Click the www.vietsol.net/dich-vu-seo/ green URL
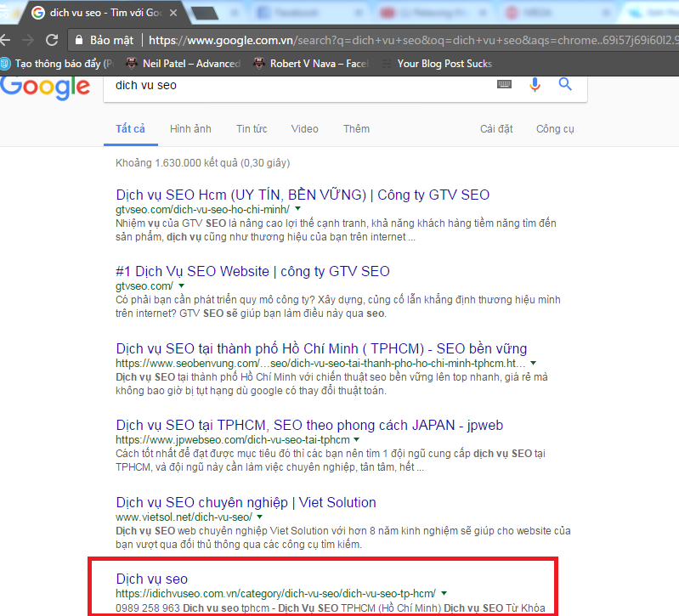 184,517
